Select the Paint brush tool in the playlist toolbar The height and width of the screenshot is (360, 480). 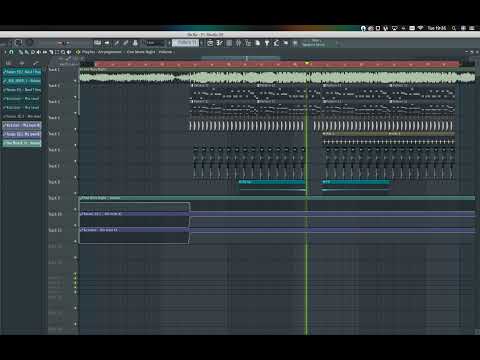27,52
